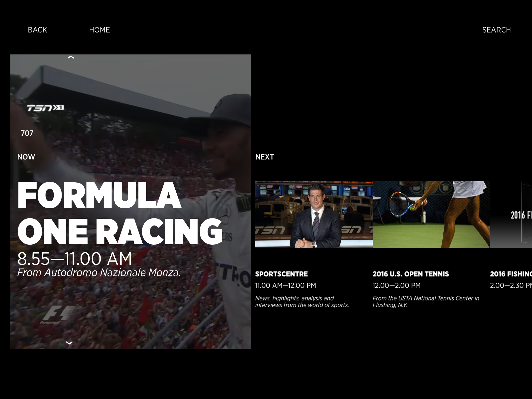Screen dimensions: 532x399
Task: Click the TSN1 channel logo
Action: coord(45,108)
